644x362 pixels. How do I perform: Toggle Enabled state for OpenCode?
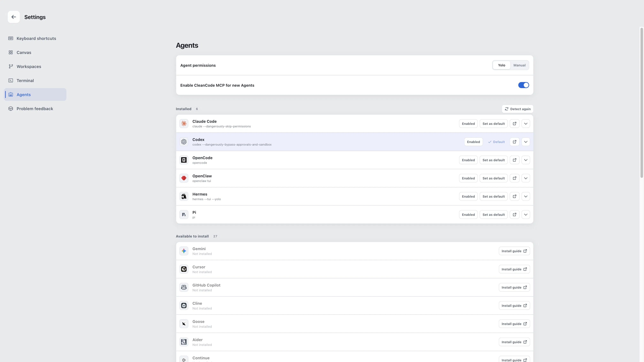click(468, 160)
